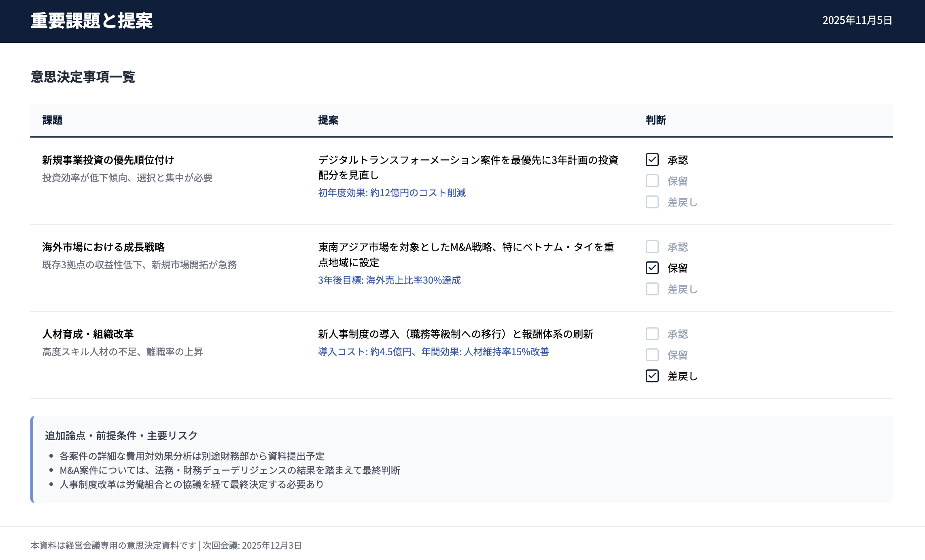Image resolution: width=925 pixels, height=560 pixels.
Task: Uncheck 承認 for 新規事業投資の優先順位付け
Action: click(x=652, y=160)
